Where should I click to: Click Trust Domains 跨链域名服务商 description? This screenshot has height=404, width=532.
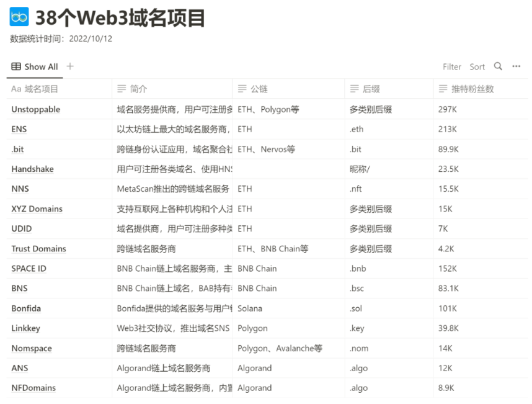[x=172, y=248]
